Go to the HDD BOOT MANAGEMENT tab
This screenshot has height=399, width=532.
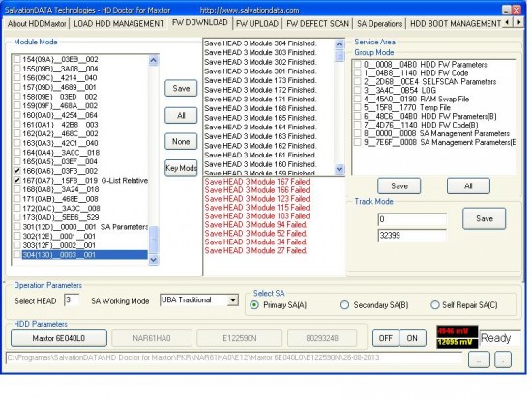(x=456, y=24)
